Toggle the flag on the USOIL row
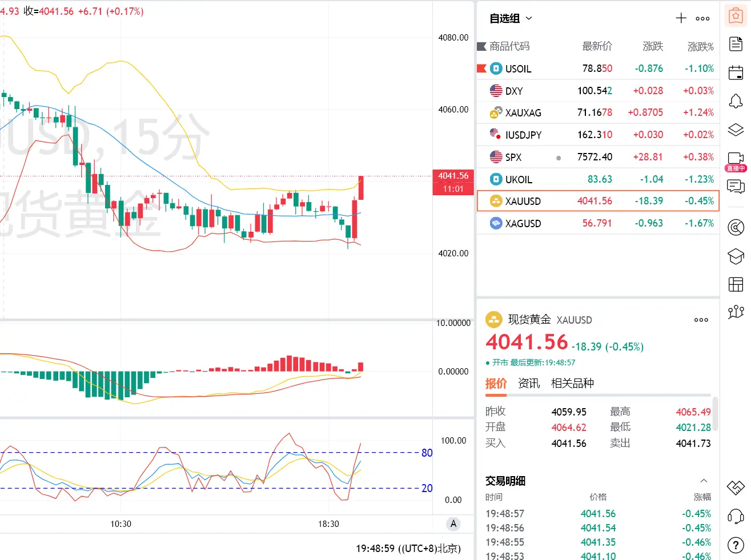The width and height of the screenshot is (751, 560). [481, 69]
